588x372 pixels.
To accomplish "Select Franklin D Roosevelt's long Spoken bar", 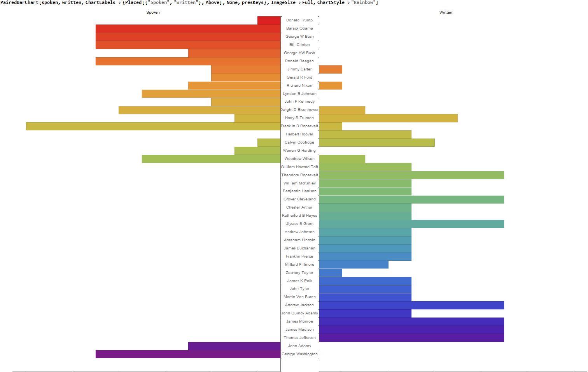I will pos(153,126).
